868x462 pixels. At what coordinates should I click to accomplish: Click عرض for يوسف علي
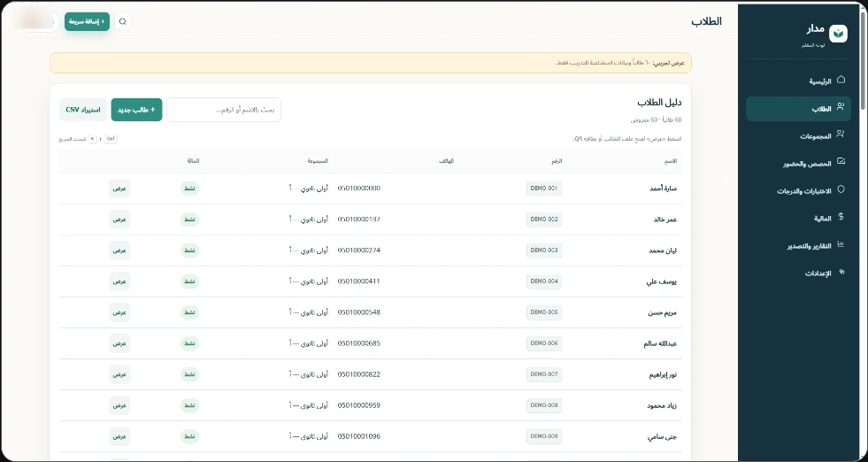(x=119, y=281)
